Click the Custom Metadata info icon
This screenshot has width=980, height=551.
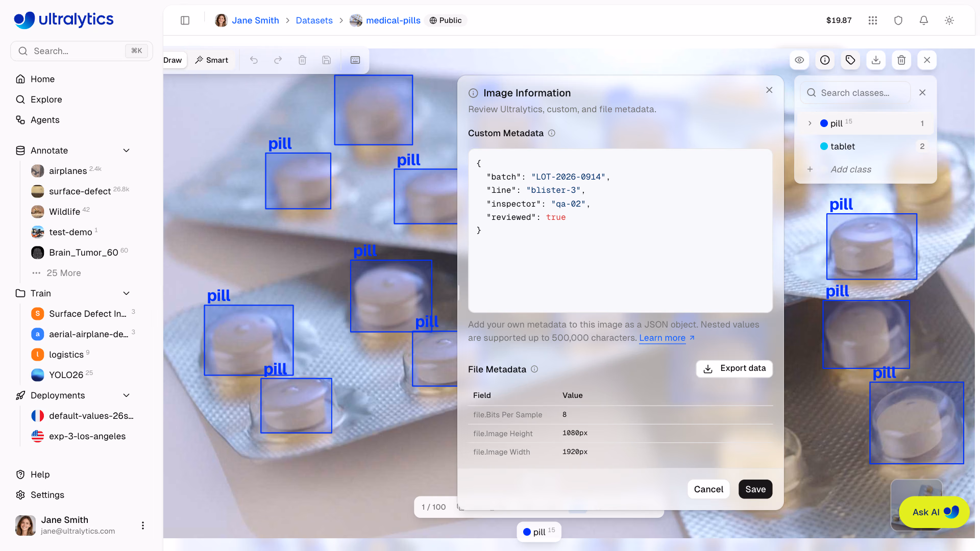[x=552, y=133]
